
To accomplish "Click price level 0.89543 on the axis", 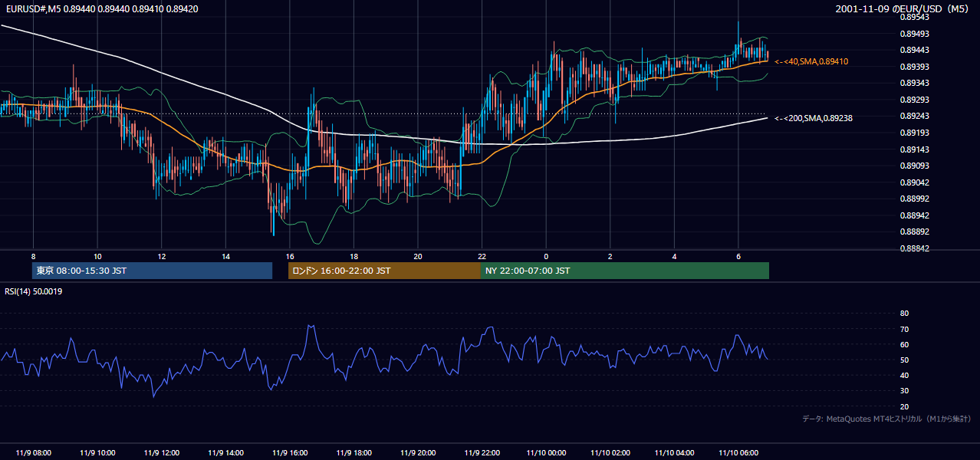I will pos(916,17).
